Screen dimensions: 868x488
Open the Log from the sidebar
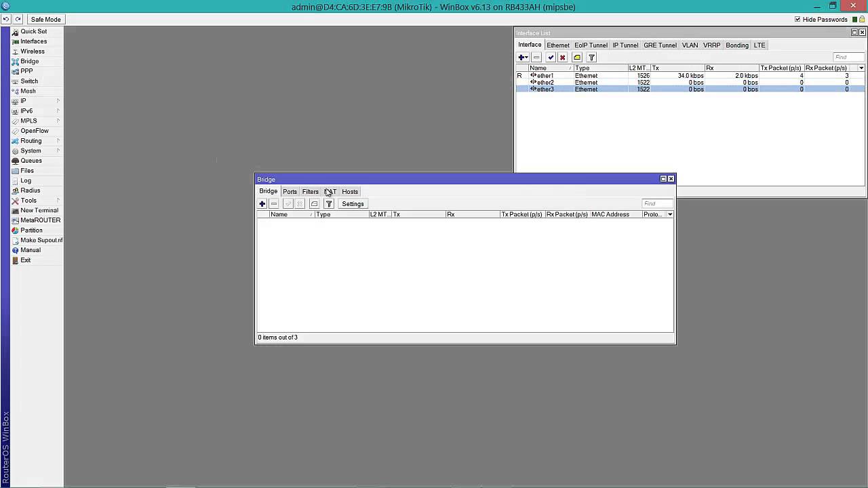click(26, 181)
